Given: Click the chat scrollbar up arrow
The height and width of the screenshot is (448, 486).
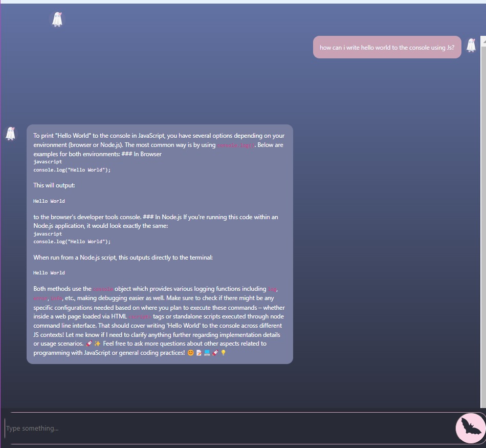Looking at the screenshot, I should (x=483, y=40).
